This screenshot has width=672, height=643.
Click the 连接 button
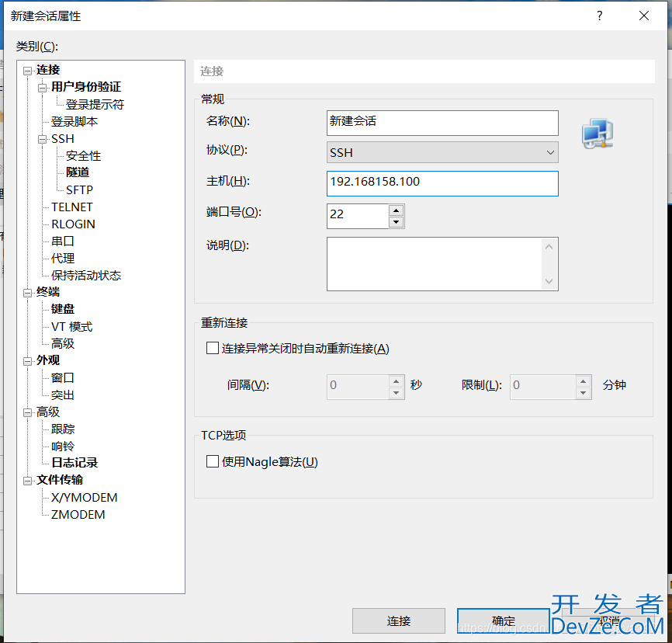click(399, 620)
